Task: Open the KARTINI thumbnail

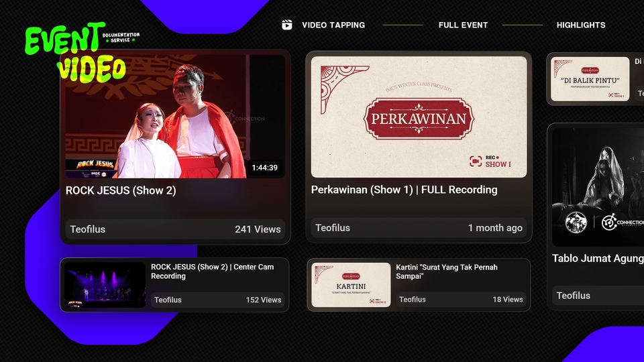Action: (351, 285)
